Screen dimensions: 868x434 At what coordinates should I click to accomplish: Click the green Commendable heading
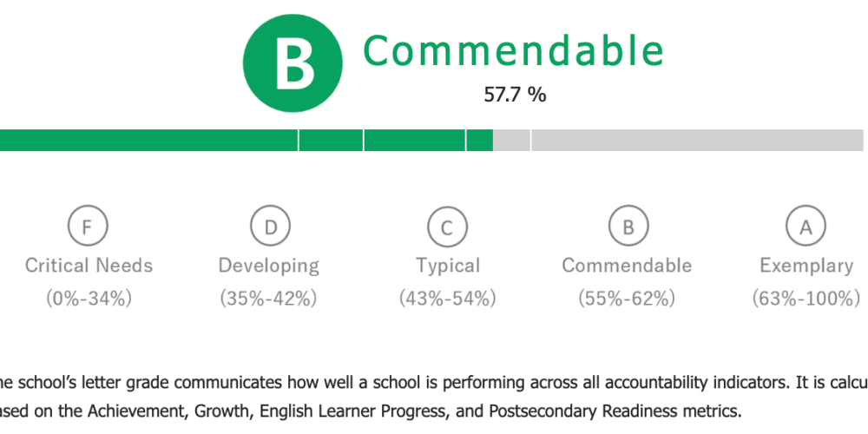pos(513,50)
